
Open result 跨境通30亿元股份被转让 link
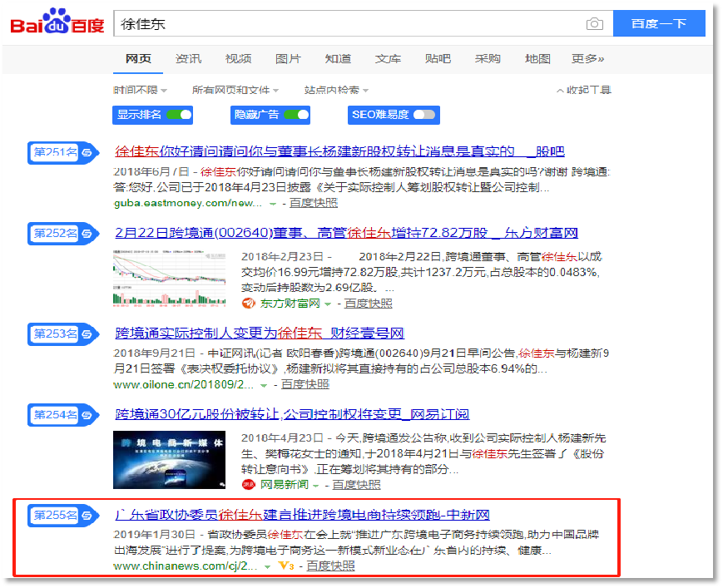click(x=292, y=414)
